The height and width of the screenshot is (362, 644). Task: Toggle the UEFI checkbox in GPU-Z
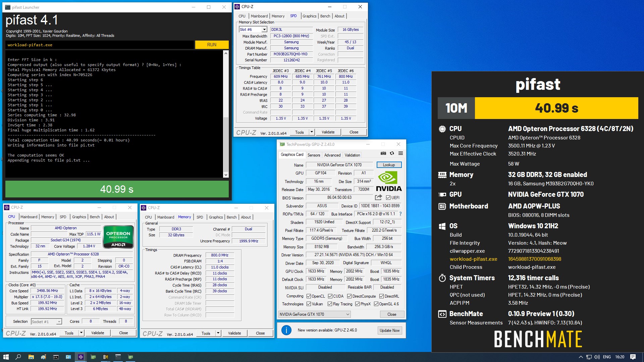point(388,198)
